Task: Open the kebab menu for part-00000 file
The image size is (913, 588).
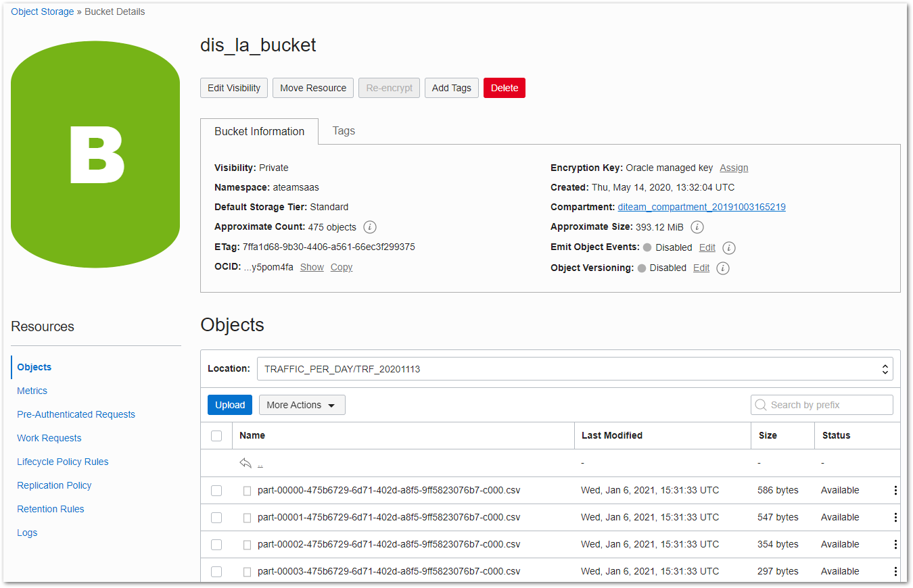Action: point(895,490)
